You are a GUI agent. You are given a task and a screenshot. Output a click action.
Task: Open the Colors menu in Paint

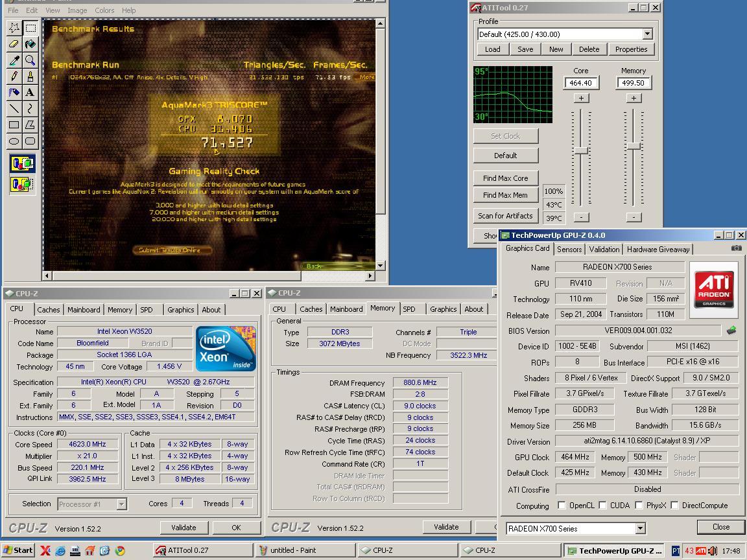click(x=104, y=10)
